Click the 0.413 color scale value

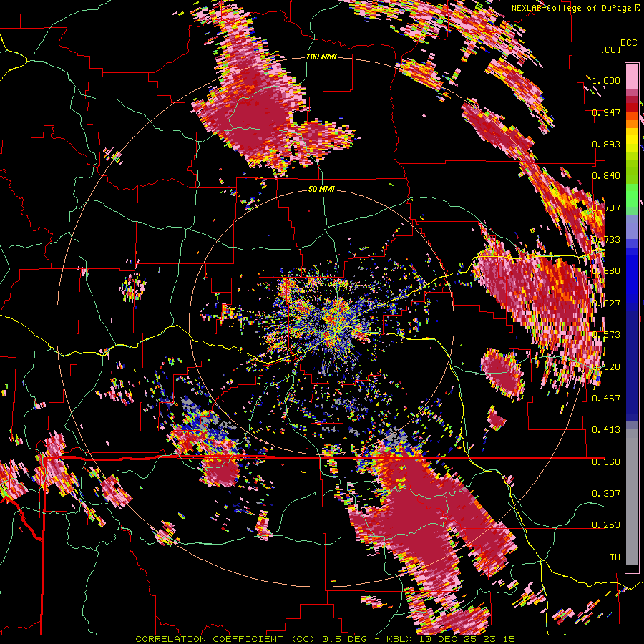pyautogui.click(x=606, y=430)
